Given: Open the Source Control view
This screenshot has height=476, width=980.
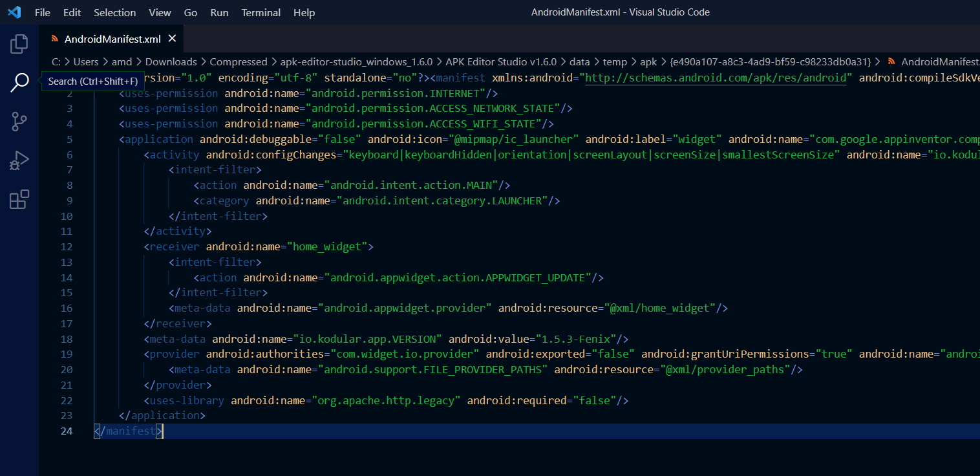Looking at the screenshot, I should pos(19,121).
